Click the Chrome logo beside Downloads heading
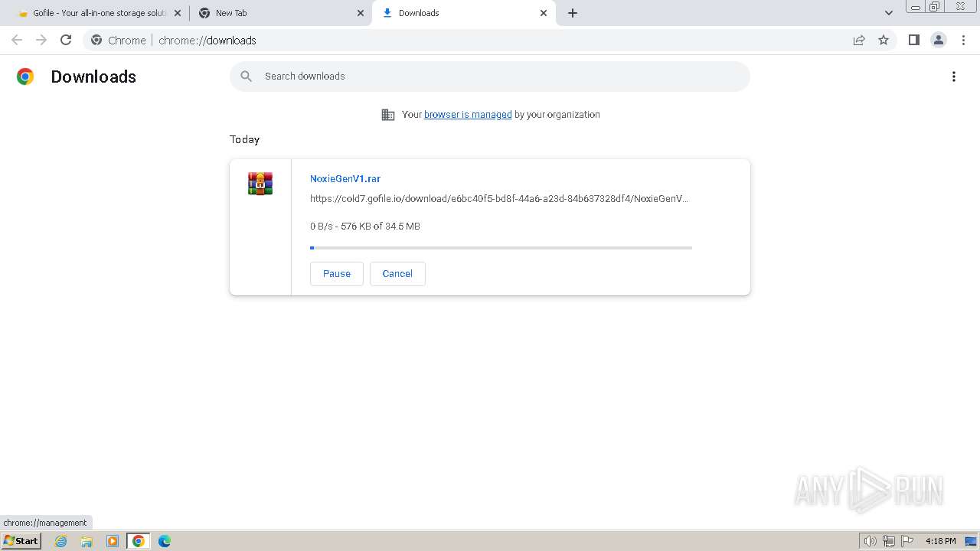Viewport: 980px width, 551px height. tap(25, 77)
